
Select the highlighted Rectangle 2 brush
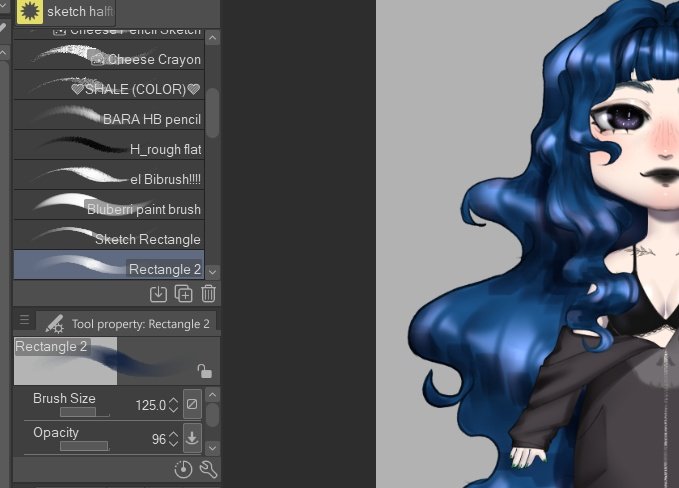[x=109, y=265]
